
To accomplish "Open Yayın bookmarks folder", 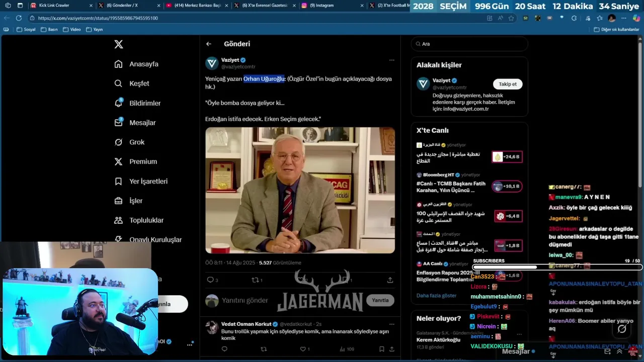I will click(x=95, y=30).
